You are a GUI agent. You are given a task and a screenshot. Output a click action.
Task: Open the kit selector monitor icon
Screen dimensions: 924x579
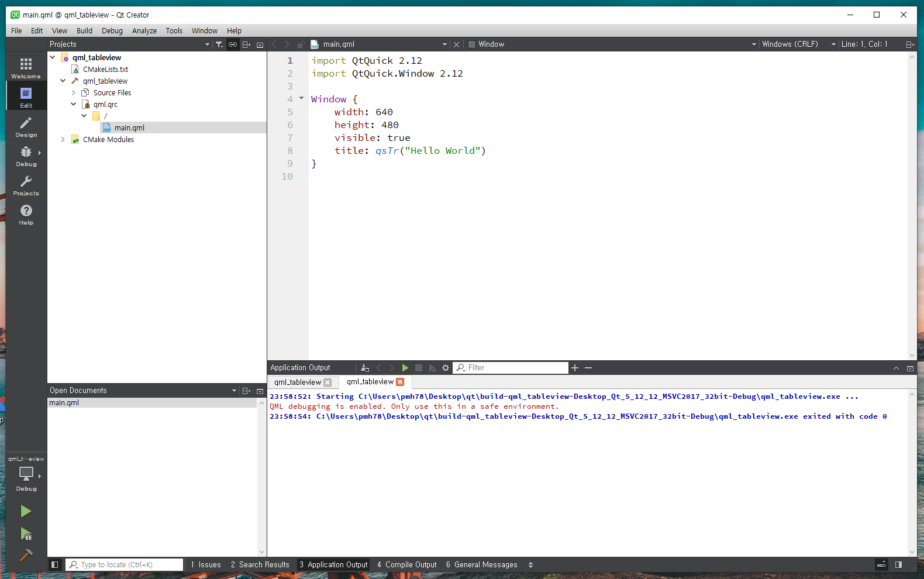(26, 475)
